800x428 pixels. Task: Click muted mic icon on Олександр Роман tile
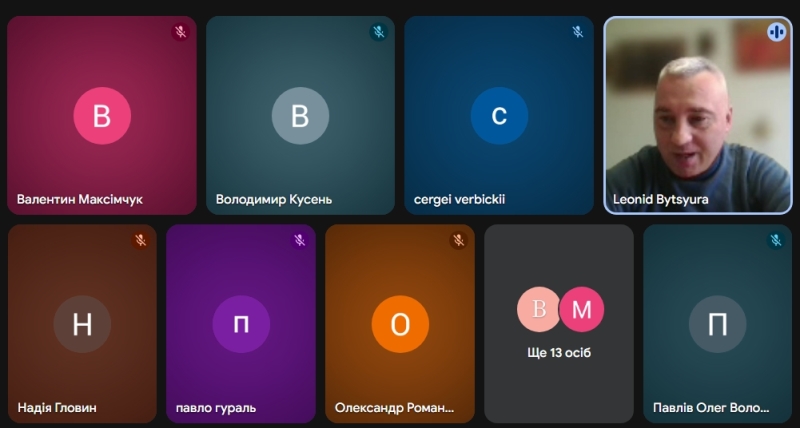click(458, 240)
